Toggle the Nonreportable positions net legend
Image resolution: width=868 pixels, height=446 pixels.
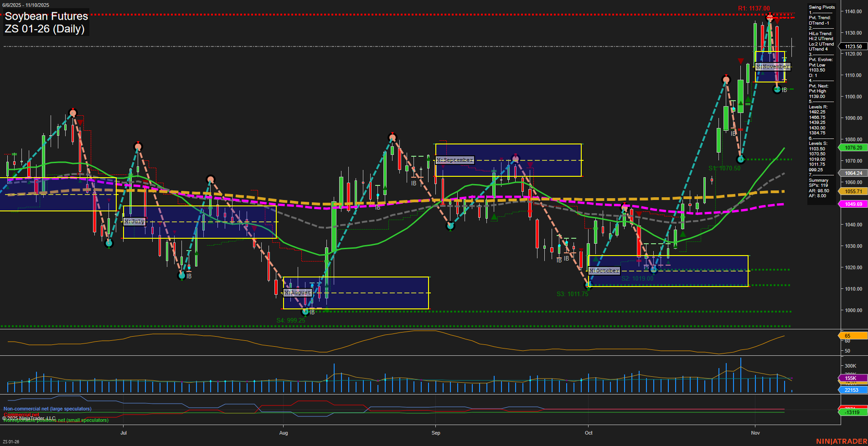[55, 421]
